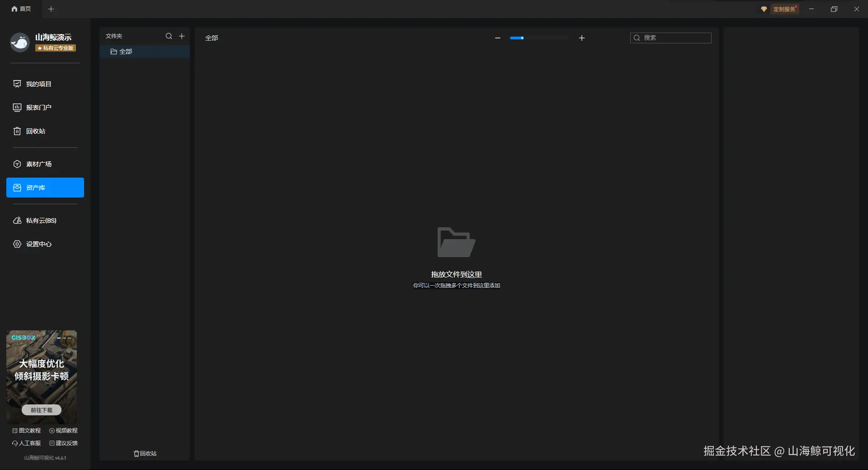868x470 pixels.
Task: Open 设置中心 in the sidebar
Action: (x=45, y=244)
